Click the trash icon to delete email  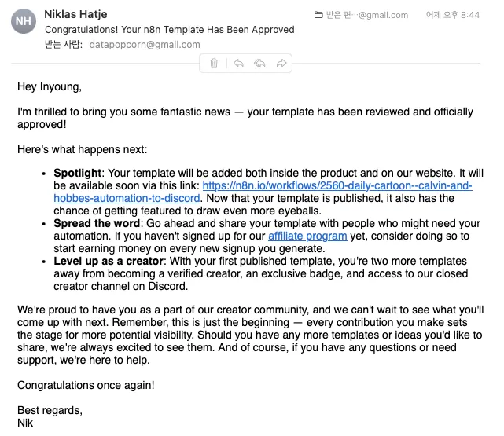(x=214, y=64)
